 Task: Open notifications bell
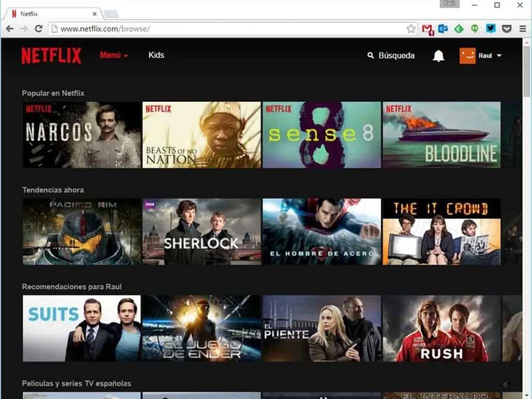439,56
